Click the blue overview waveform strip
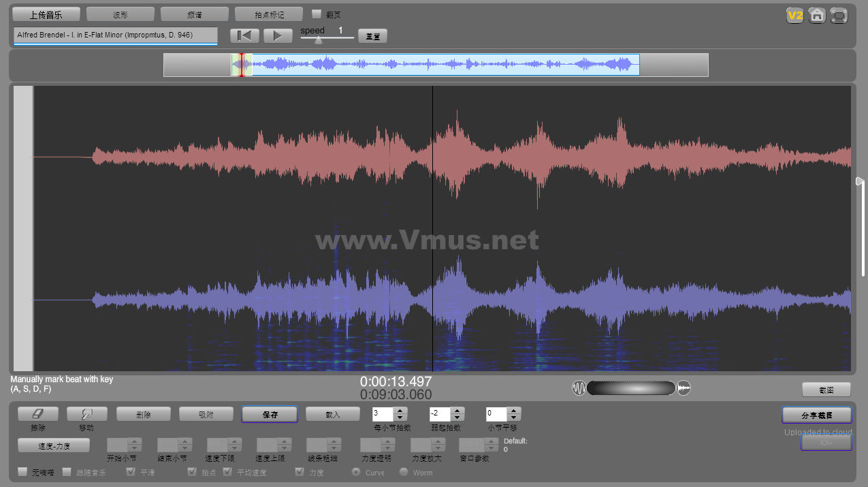868x487 pixels. pyautogui.click(x=436, y=65)
